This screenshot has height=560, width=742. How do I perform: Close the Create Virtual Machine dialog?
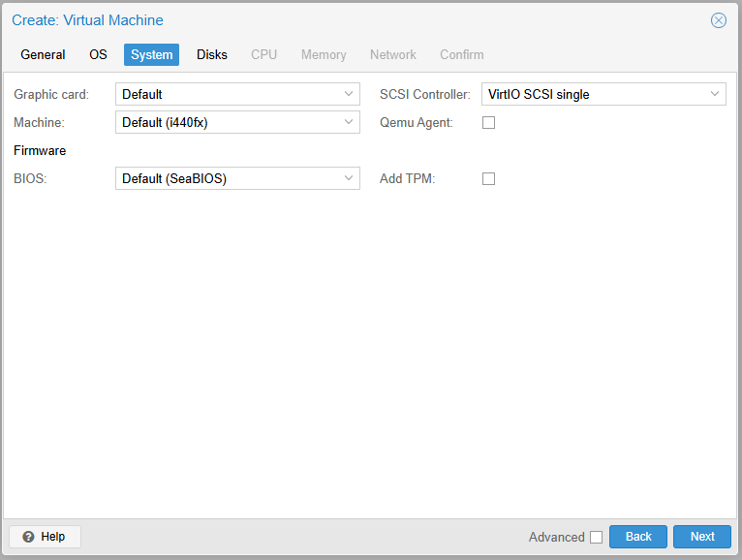pos(719,20)
